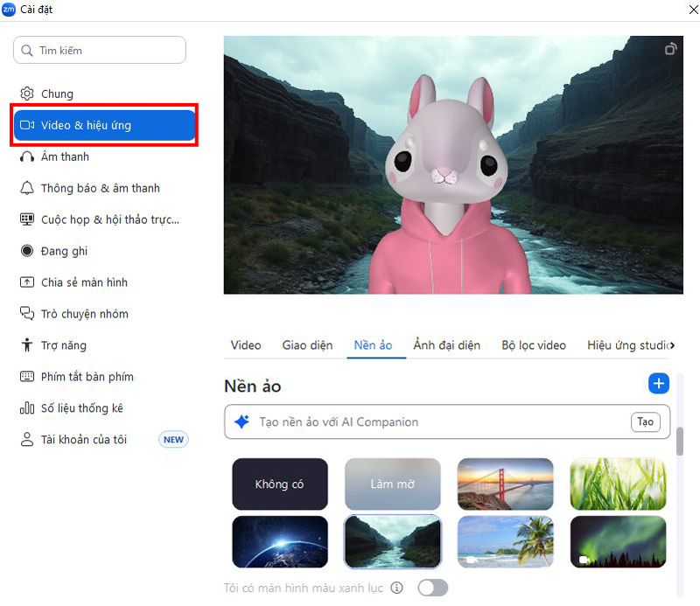
Task: Open Thông báo & âm thanh bell icon
Action: pos(27,188)
